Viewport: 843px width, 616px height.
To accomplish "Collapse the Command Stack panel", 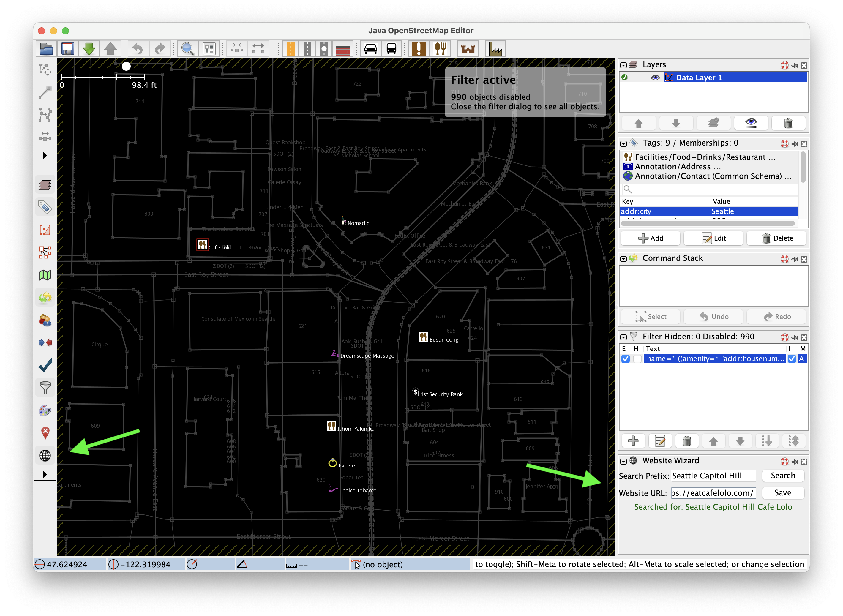I will click(623, 259).
